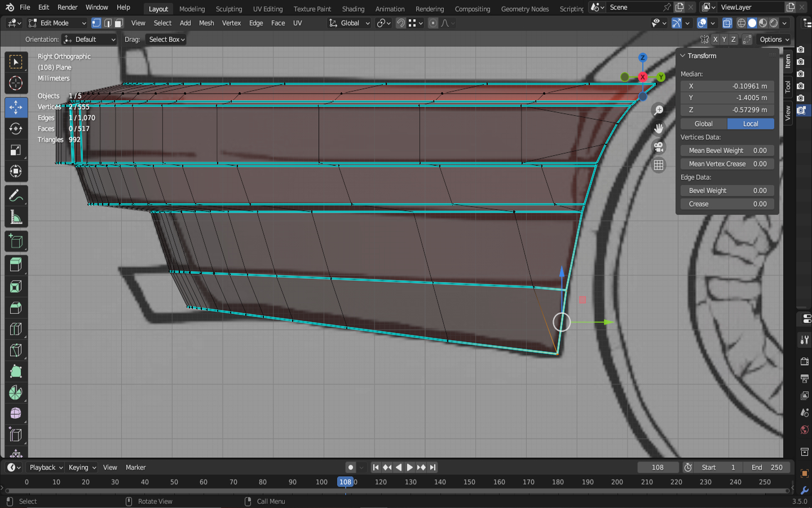The image size is (812, 508).
Task: Choose the Inset Faces tool
Action: pyautogui.click(x=16, y=286)
